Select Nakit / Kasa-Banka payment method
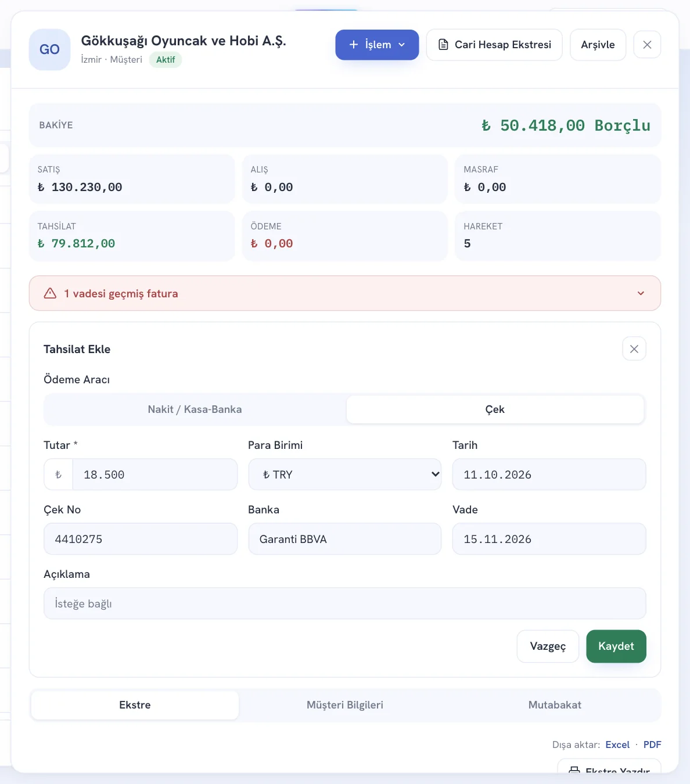Viewport: 690px width, 784px height. pyautogui.click(x=195, y=409)
